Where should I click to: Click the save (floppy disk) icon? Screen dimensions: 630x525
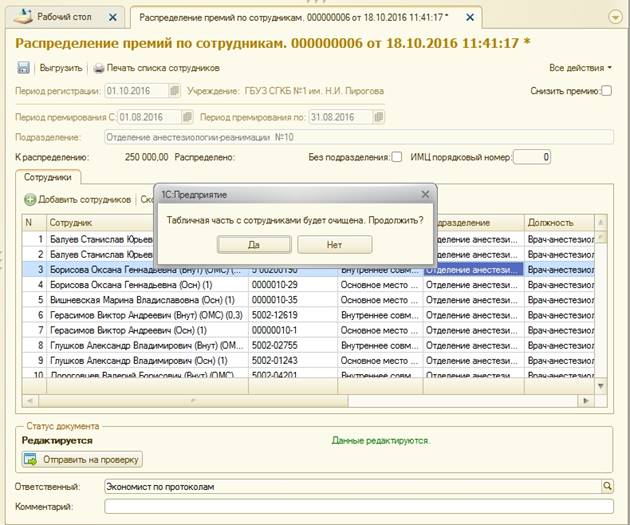pos(23,68)
